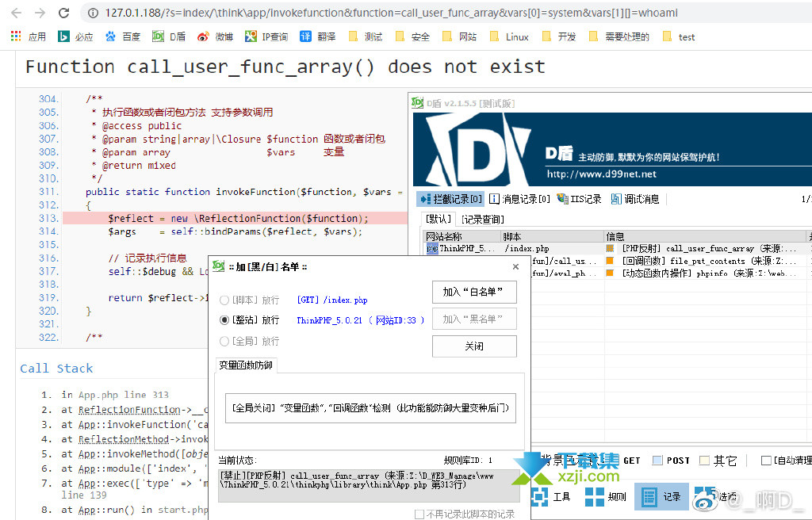The height and width of the screenshot is (520, 812).
Task: Switch to the IIS记录 tab
Action: click(579, 199)
